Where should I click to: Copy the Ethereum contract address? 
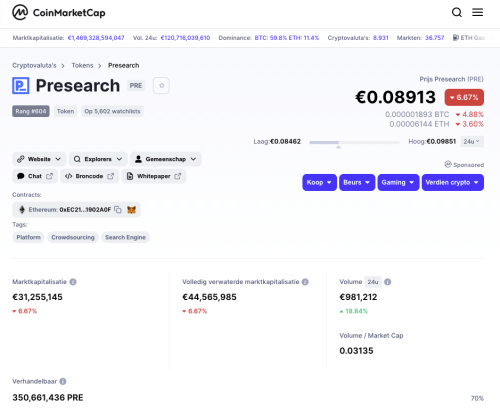point(118,210)
